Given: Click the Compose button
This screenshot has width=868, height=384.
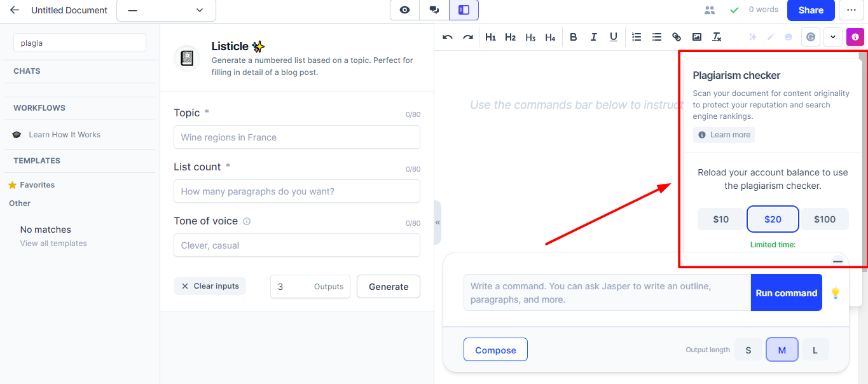Looking at the screenshot, I should 495,350.
